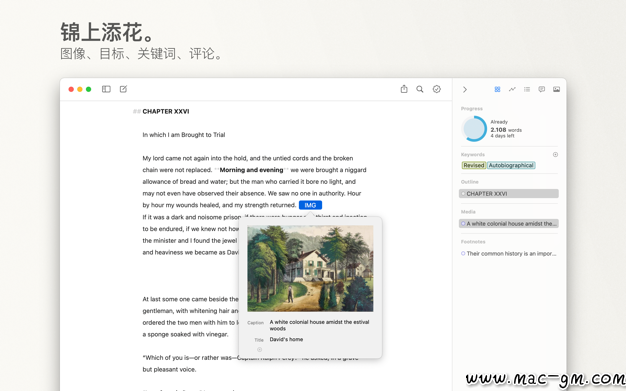Select the Revised keyword tag
The image size is (626, 391).
click(x=473, y=165)
